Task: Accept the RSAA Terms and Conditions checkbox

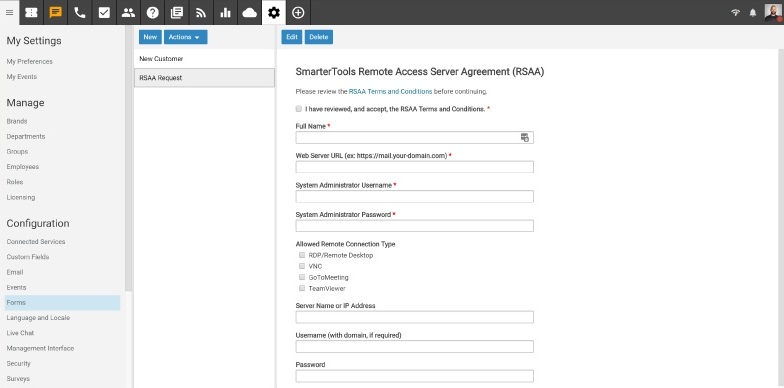Action: click(x=298, y=108)
